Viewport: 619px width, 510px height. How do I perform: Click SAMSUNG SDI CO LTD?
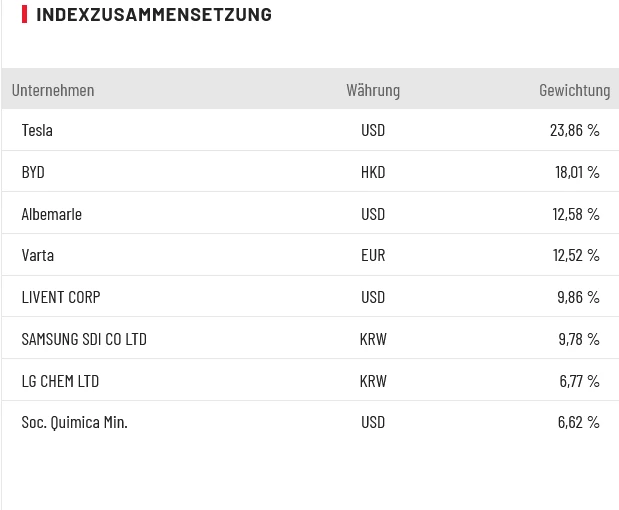point(84,339)
